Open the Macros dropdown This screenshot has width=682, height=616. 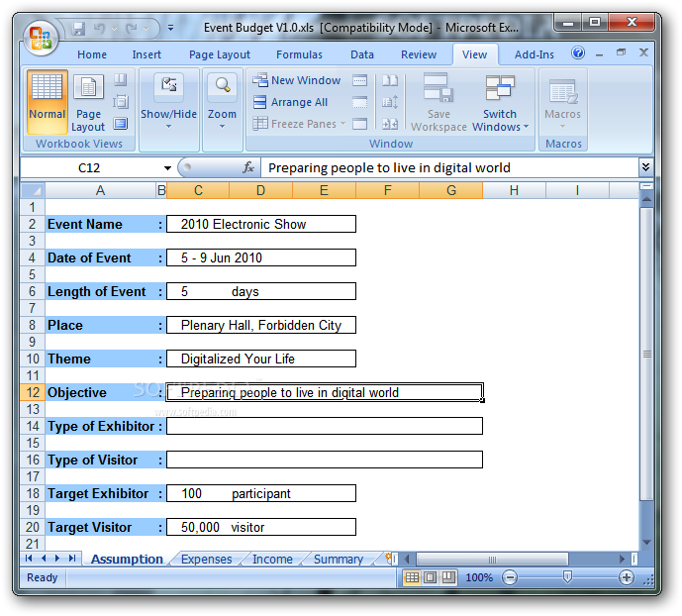click(563, 102)
